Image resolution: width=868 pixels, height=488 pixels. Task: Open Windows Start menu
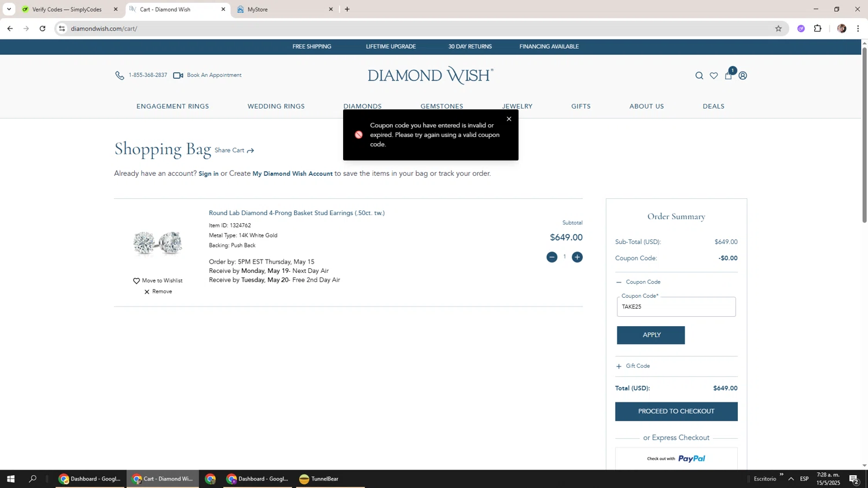click(x=10, y=479)
